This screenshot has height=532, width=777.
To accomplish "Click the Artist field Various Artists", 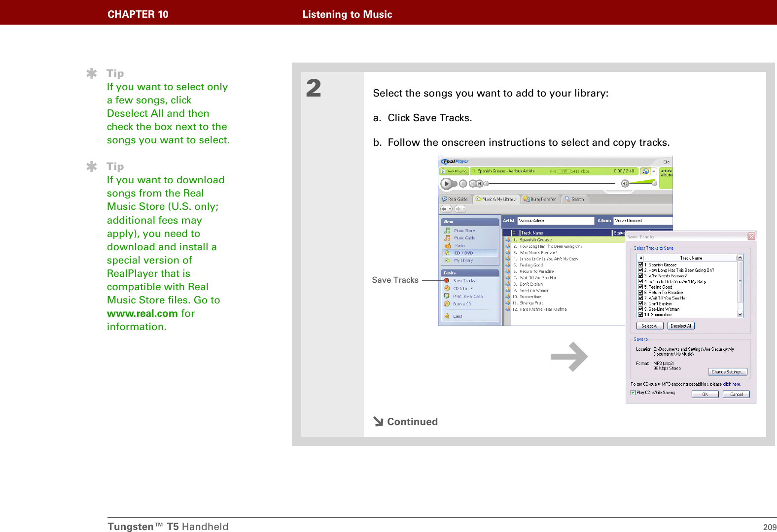I will pyautogui.click(x=556, y=221).
